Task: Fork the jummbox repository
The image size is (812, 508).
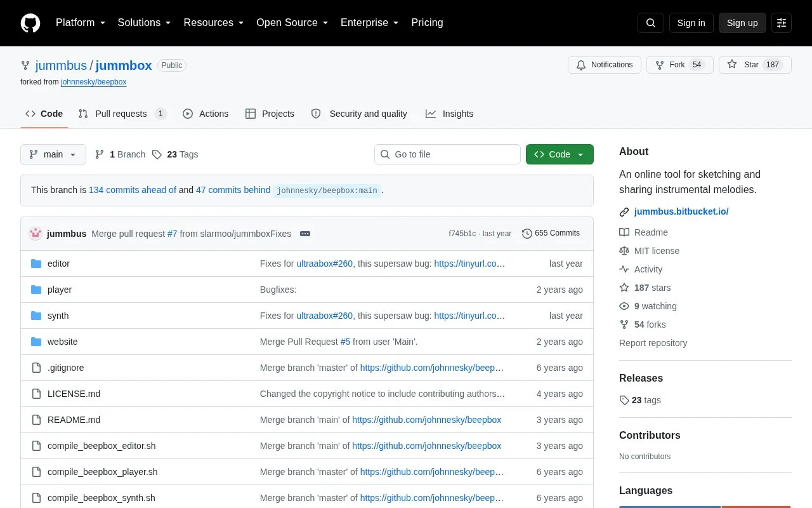Action: [680, 65]
